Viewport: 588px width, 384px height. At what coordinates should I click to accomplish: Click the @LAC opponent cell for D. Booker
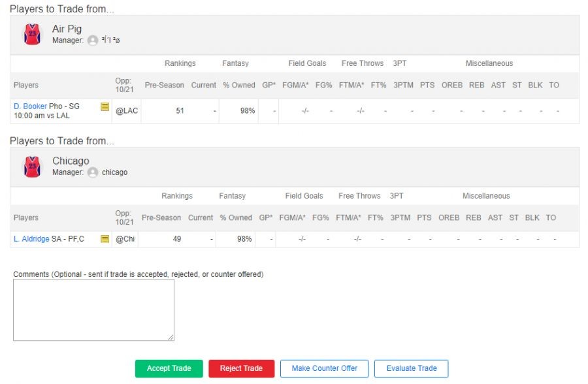[127, 111]
